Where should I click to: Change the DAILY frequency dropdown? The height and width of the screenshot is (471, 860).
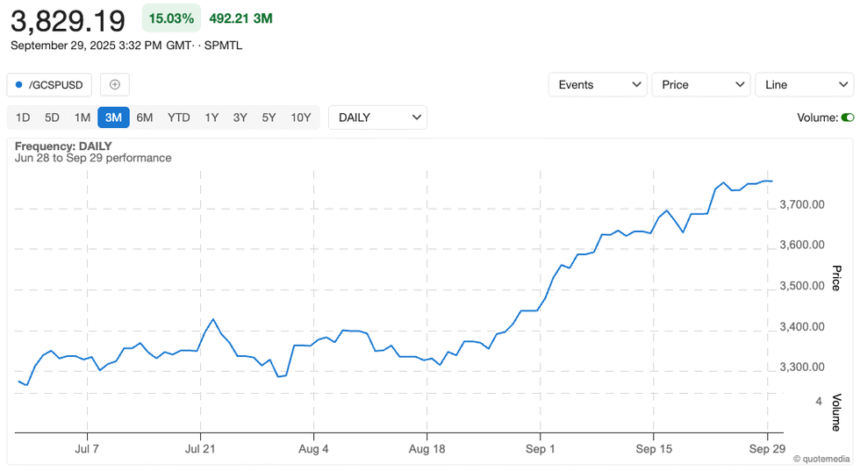coord(377,118)
